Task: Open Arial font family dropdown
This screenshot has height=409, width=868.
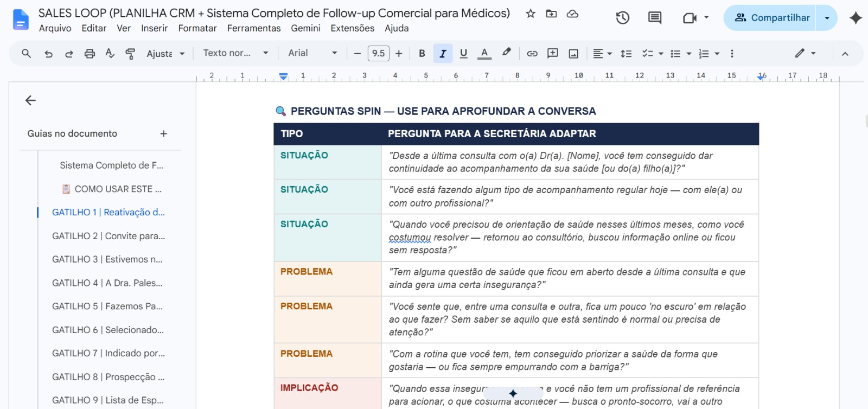Action: tap(313, 53)
